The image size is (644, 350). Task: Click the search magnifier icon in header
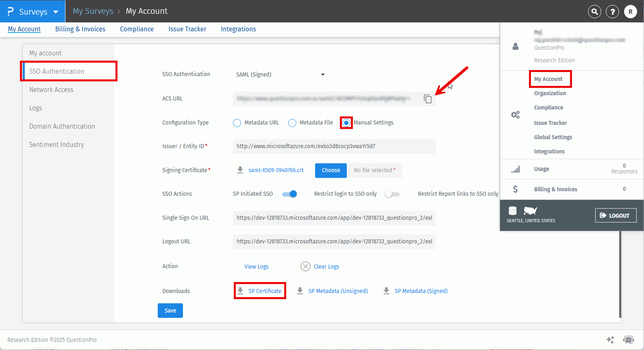tap(594, 12)
